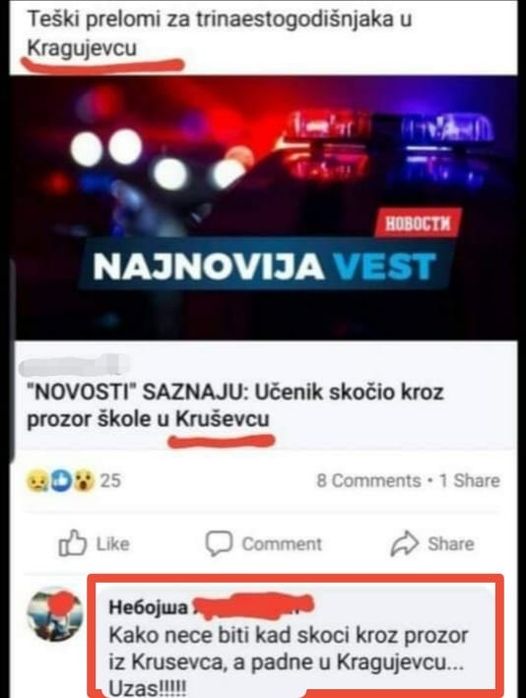The width and height of the screenshot is (526, 698).
Task: Show the 25 reactions count
Action: click(x=110, y=481)
